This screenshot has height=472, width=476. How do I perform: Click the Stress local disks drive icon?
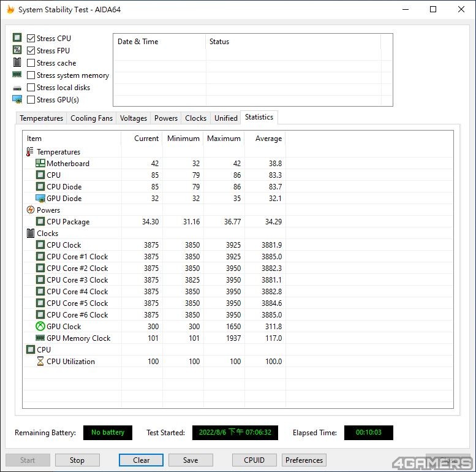17,88
